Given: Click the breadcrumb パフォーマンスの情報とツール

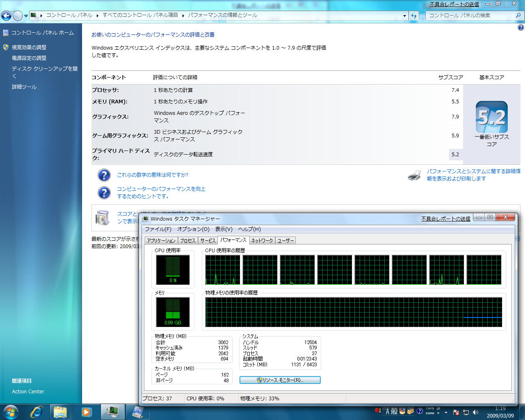Looking at the screenshot, I should 223,15.
